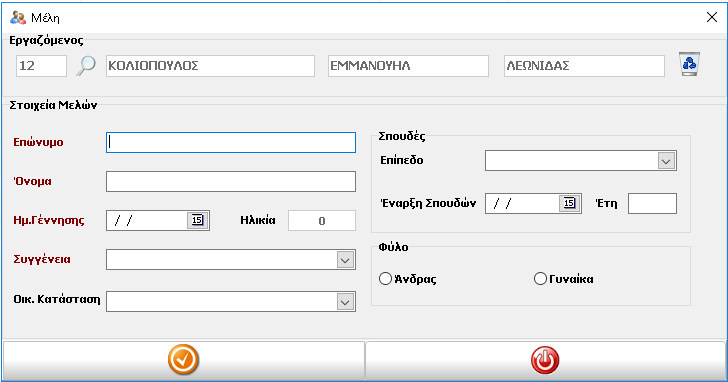Click the magnifier search icon beside employee code
This screenshot has width=728, height=382.
[x=86, y=65]
